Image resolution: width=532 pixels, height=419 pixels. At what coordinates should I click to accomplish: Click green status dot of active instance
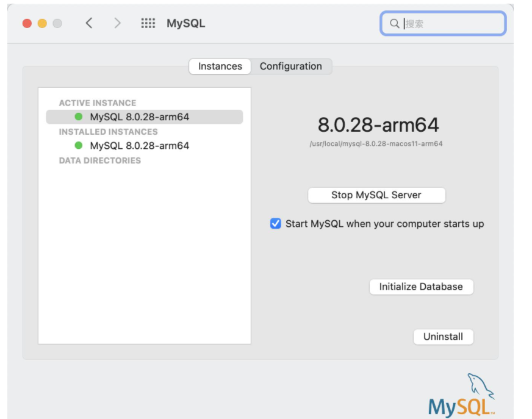[x=78, y=116]
